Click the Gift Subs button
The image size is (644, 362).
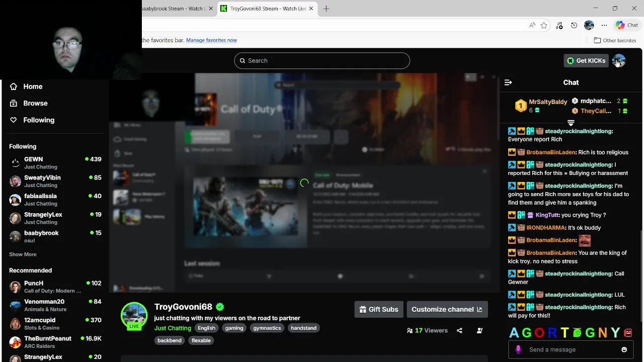379,309
